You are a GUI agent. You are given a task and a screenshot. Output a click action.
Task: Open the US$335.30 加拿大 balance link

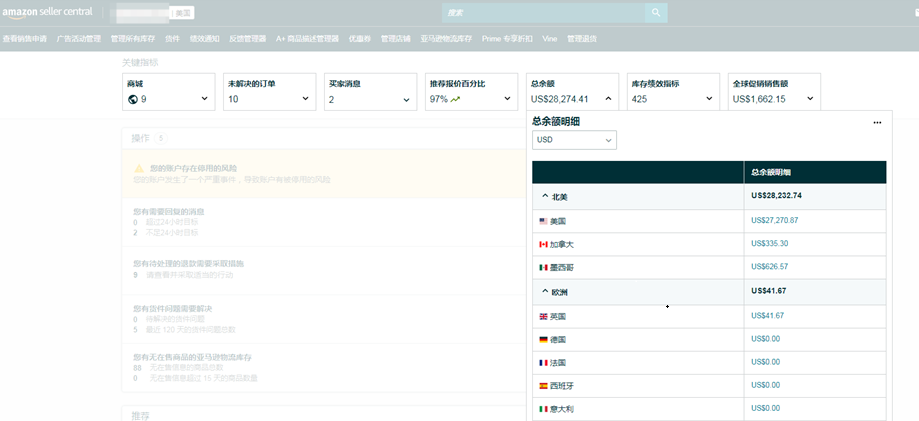coord(769,243)
